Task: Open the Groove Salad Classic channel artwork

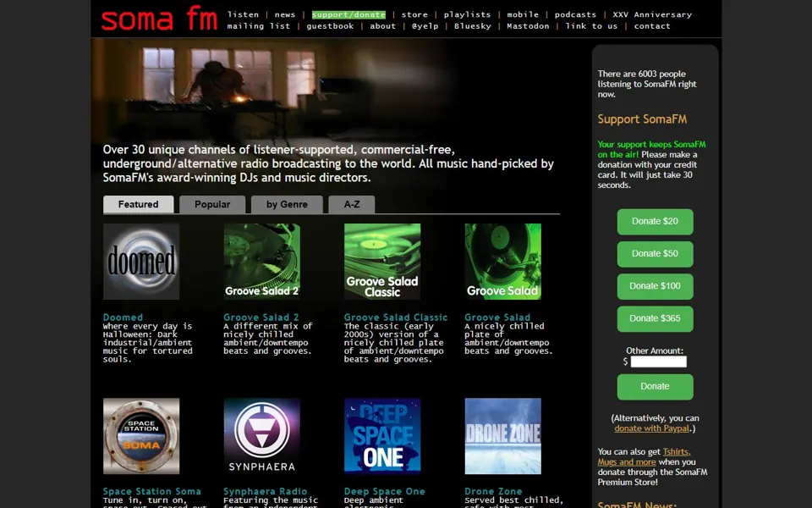Action: 382,262
